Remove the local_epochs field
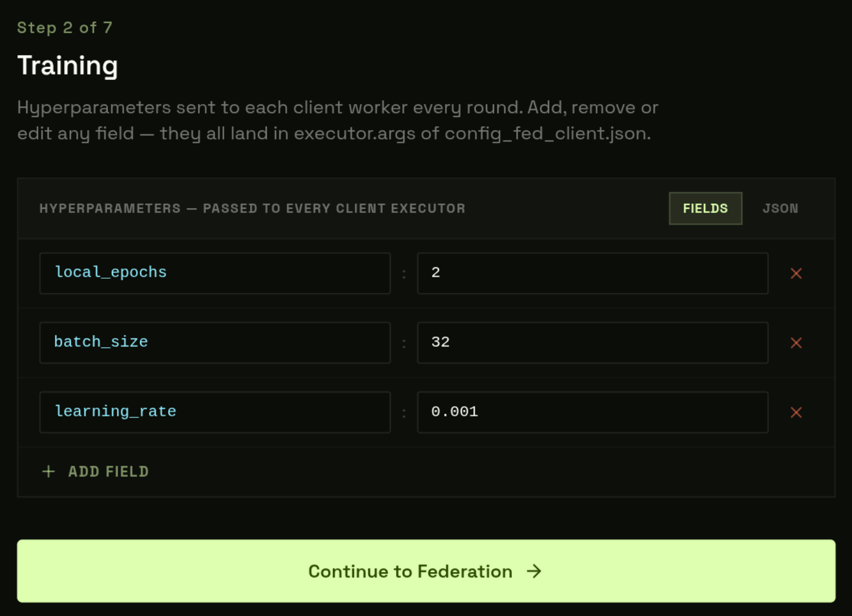Image resolution: width=852 pixels, height=616 pixels. pos(796,274)
